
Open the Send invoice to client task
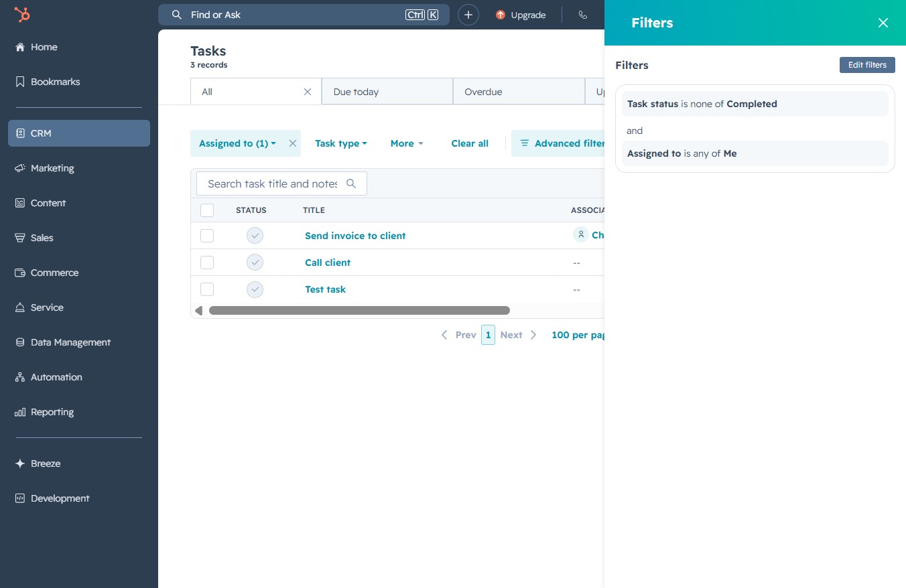coord(355,236)
